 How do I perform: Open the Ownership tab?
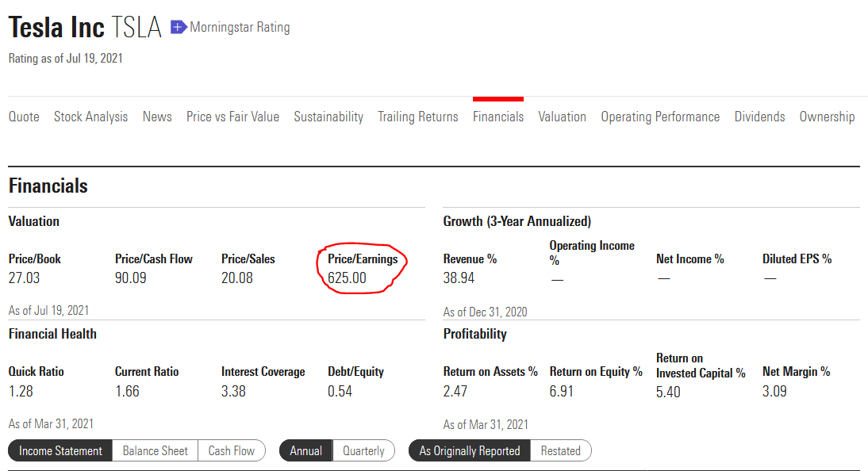[827, 117]
